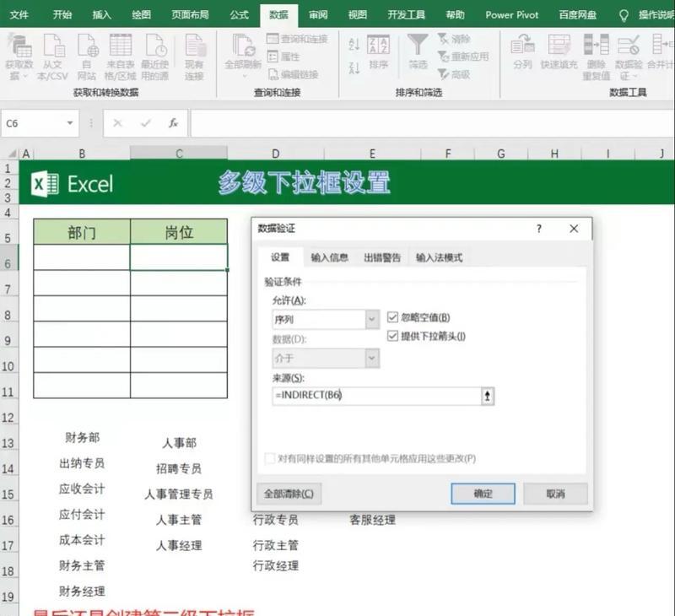Toggle the 提供下拉箭头 checkbox
This screenshot has width=675, height=616.
[x=392, y=336]
